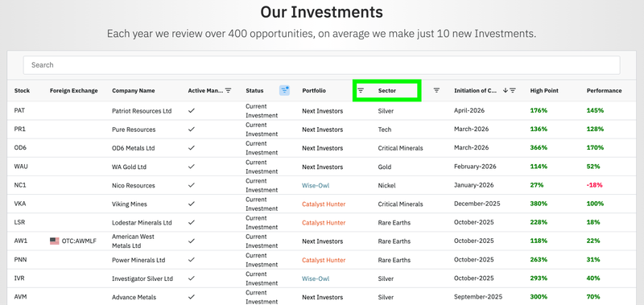644x305 pixels.
Task: Sort by the Performance column header
Action: (605, 91)
